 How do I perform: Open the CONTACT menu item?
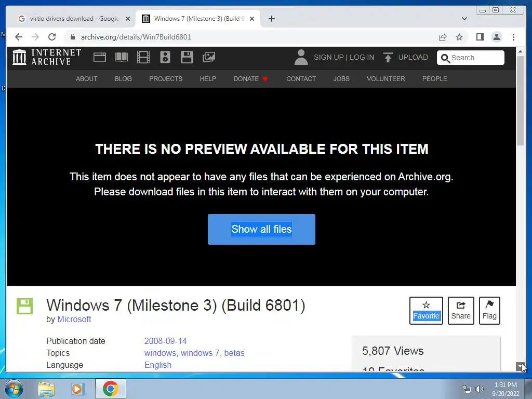point(301,79)
